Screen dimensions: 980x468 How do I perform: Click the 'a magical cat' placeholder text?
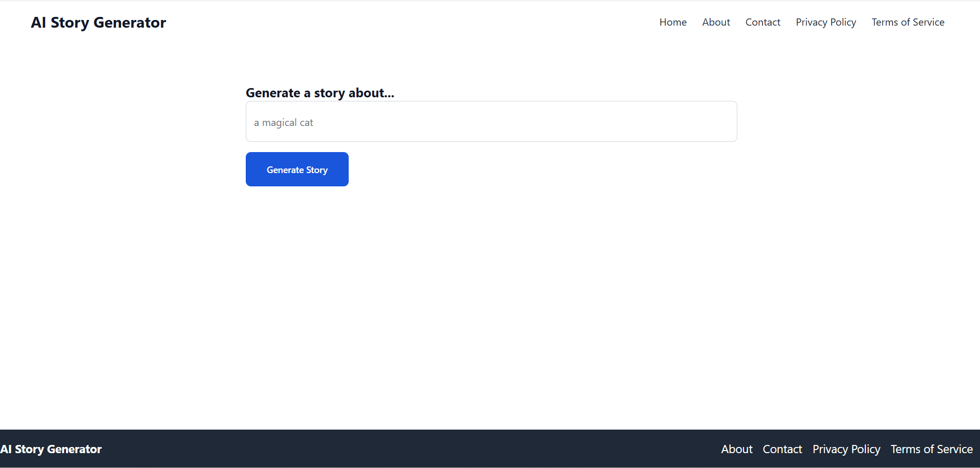pos(284,123)
